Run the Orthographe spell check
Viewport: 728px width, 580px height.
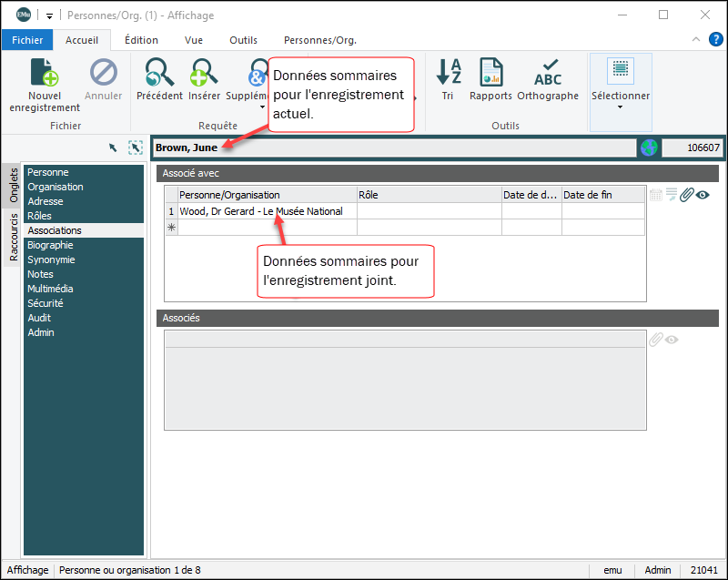pyautogui.click(x=548, y=73)
